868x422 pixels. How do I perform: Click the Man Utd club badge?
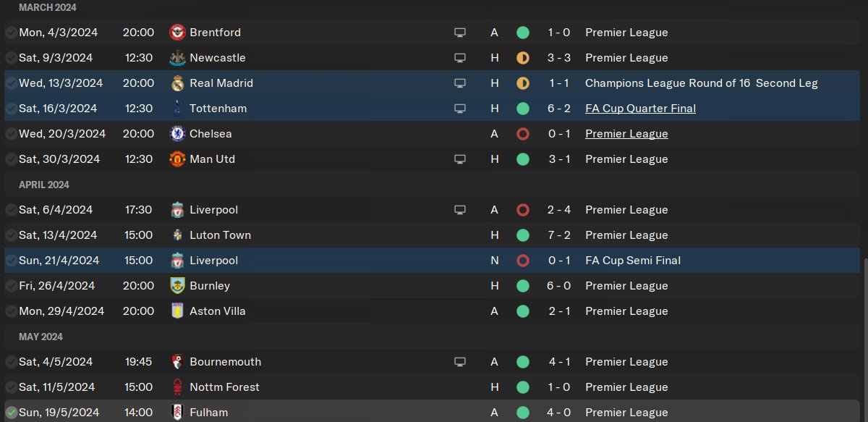tap(177, 159)
